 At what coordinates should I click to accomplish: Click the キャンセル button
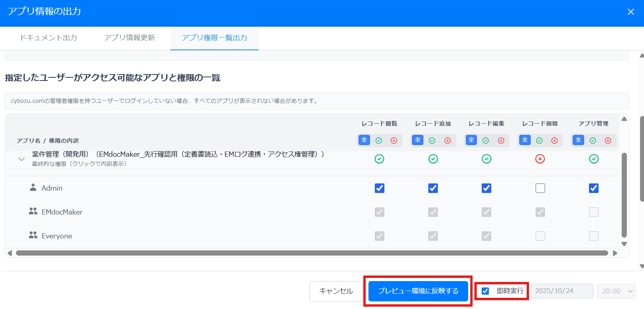336,291
